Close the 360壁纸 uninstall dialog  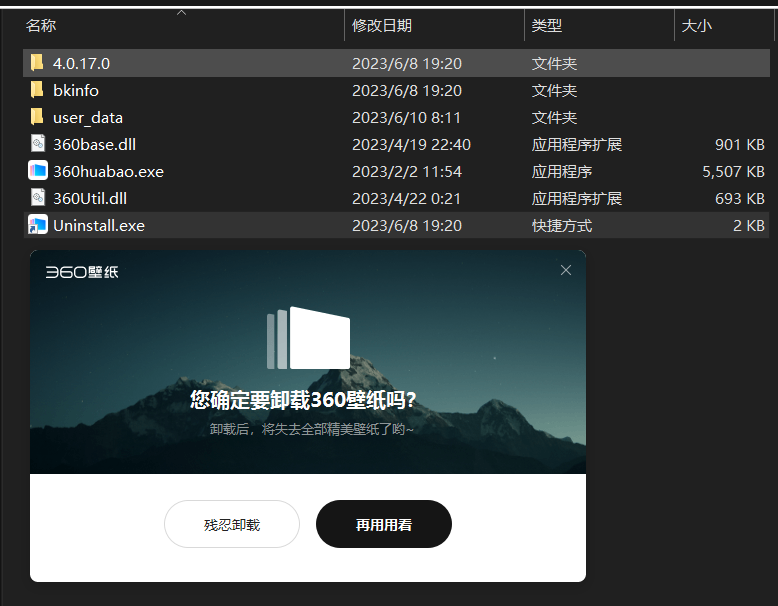[x=566, y=270]
